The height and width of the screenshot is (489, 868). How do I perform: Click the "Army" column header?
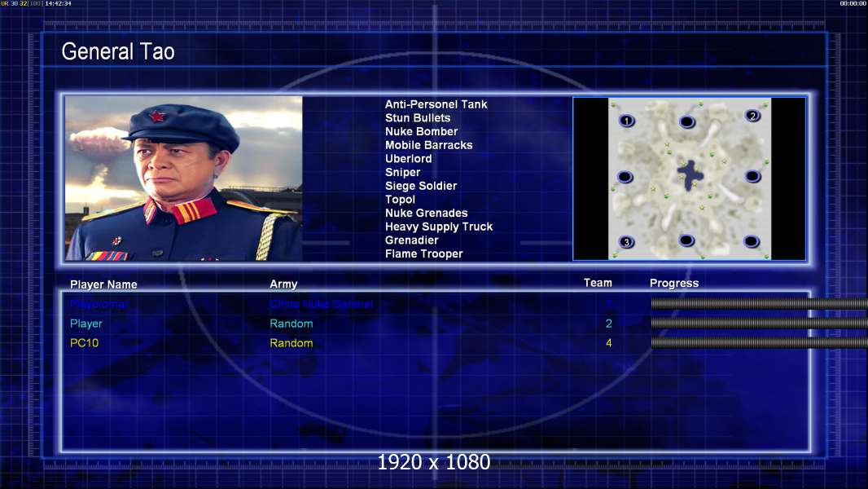tap(283, 284)
